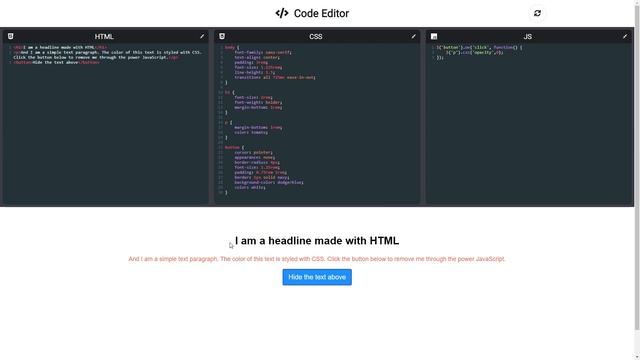Click the pencil edit icon in the JS panel header
Viewport: 640px width, 360px height.
(x=624, y=36)
